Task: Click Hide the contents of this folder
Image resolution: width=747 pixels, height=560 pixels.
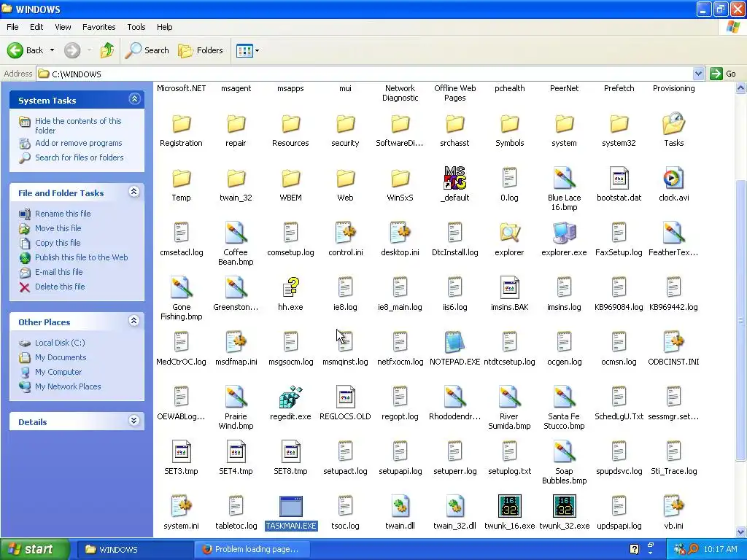Action: [78, 125]
